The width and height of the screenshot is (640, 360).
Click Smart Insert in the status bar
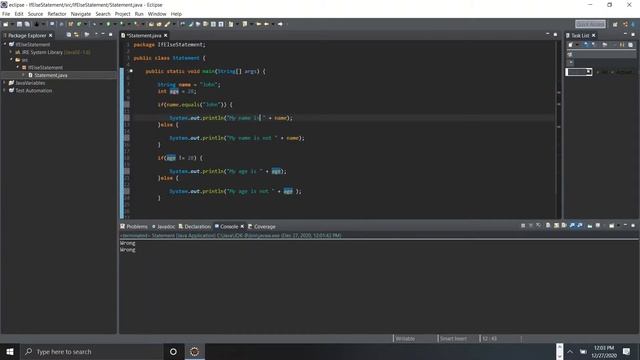(453, 338)
